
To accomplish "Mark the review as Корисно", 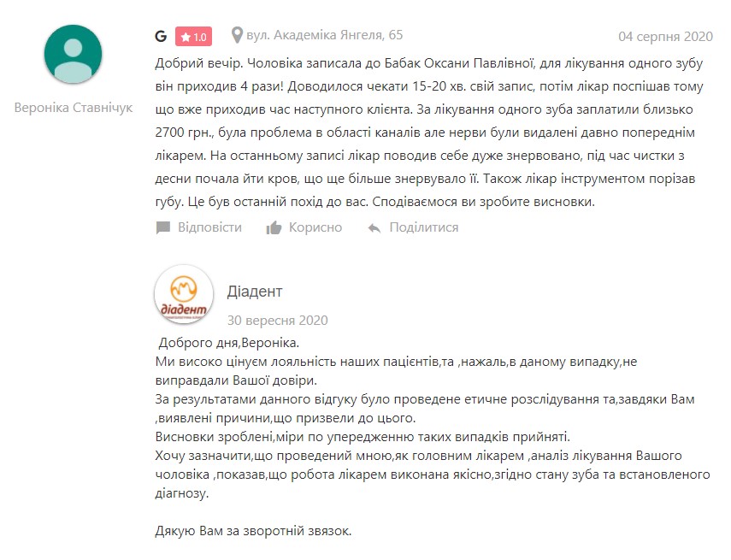I will point(315,227).
